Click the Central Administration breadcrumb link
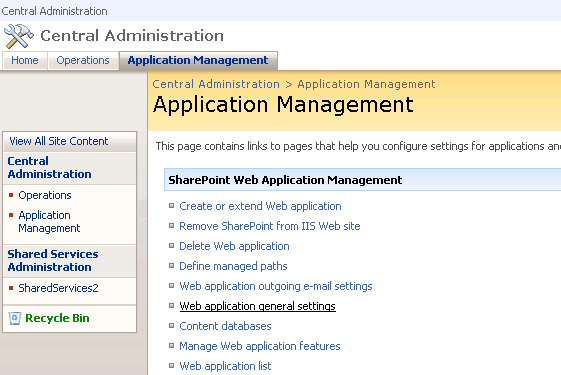 pos(216,84)
